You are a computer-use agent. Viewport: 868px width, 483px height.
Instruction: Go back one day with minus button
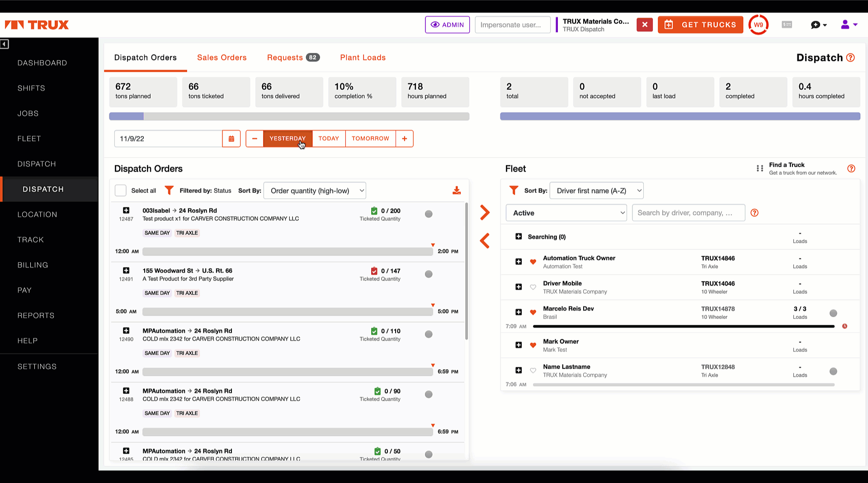[255, 139]
